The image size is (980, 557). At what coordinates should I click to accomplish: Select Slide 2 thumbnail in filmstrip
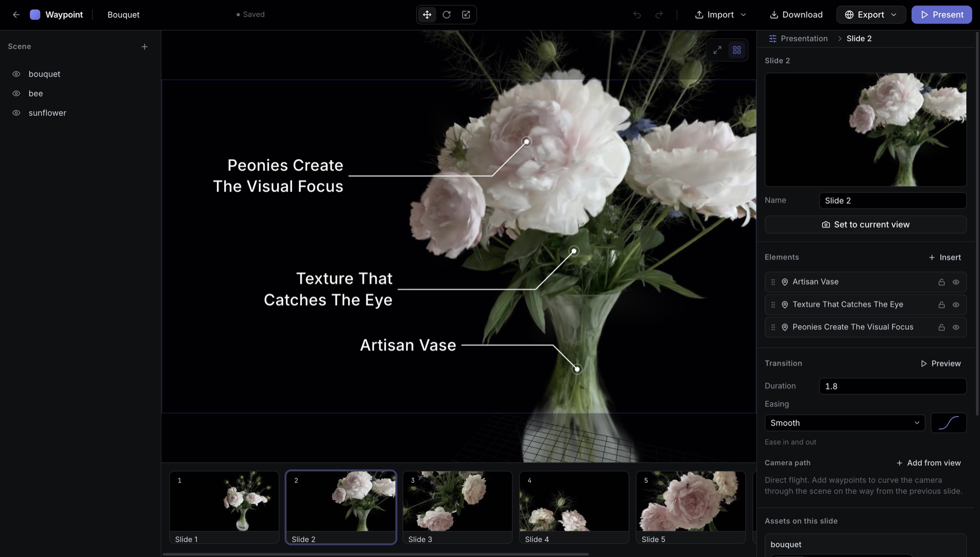[341, 507]
